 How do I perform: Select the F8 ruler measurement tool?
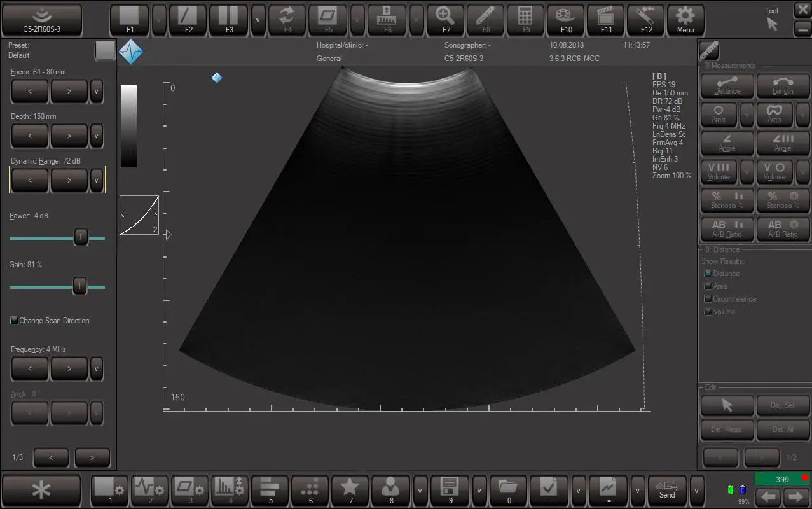tap(485, 19)
